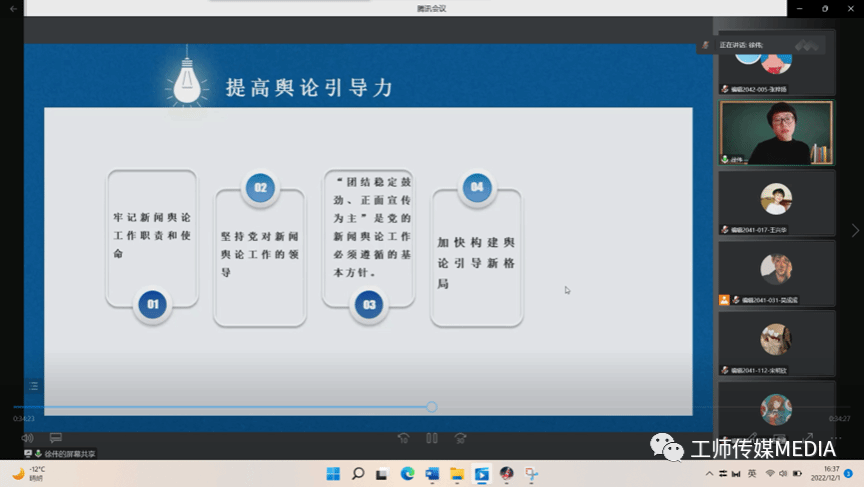864x487 pixels.
Task: Expand the system tray hidden icons chevron
Action: (x=709, y=473)
